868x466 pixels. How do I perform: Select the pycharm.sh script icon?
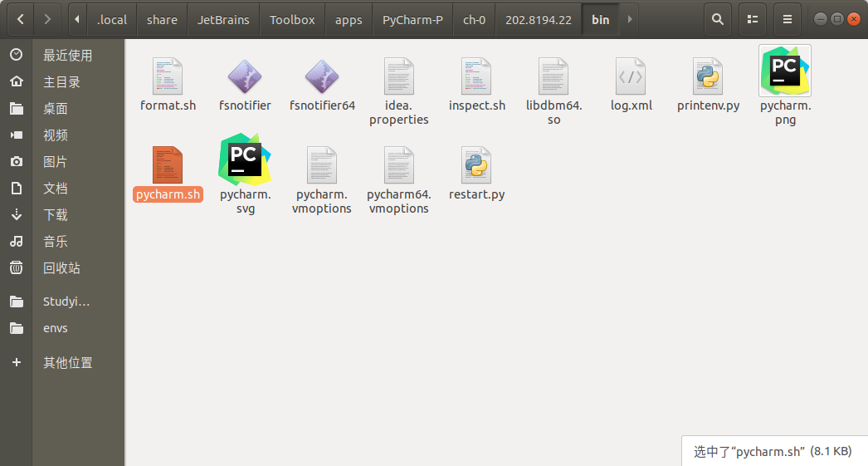(168, 164)
